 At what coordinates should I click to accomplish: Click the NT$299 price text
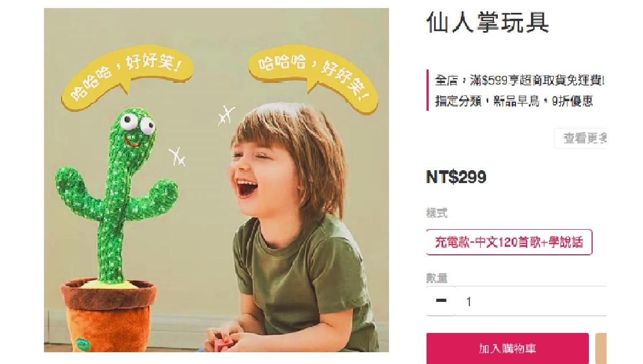pyautogui.click(x=456, y=177)
